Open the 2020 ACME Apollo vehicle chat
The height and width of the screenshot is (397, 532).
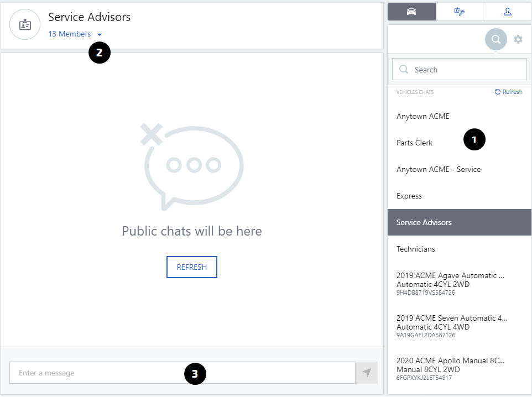[x=451, y=369]
